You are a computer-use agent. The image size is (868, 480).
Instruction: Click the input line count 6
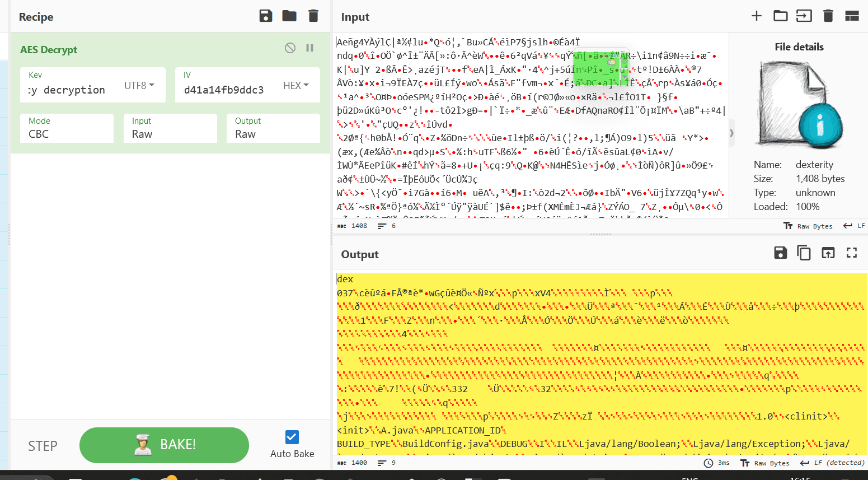(x=387, y=226)
